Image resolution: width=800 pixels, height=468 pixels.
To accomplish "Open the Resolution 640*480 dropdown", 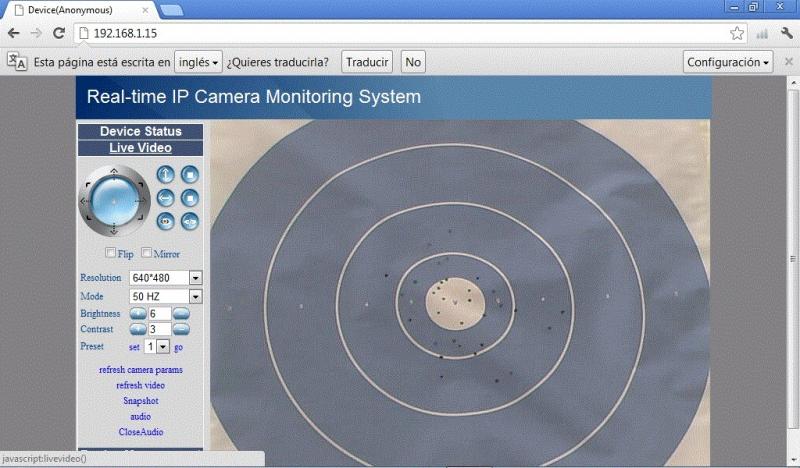I will (165, 277).
